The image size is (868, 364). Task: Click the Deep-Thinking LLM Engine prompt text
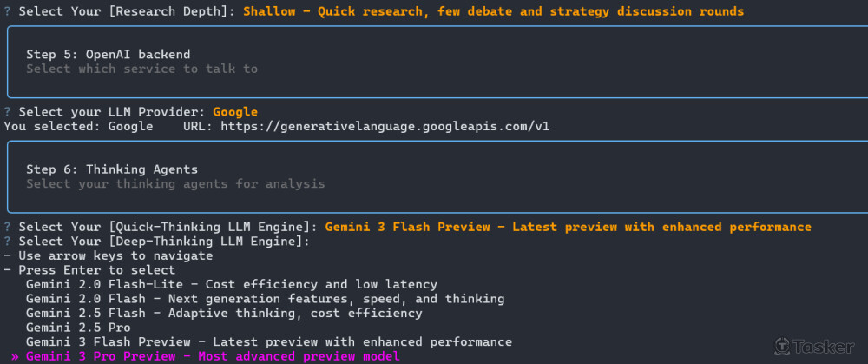[164, 242]
